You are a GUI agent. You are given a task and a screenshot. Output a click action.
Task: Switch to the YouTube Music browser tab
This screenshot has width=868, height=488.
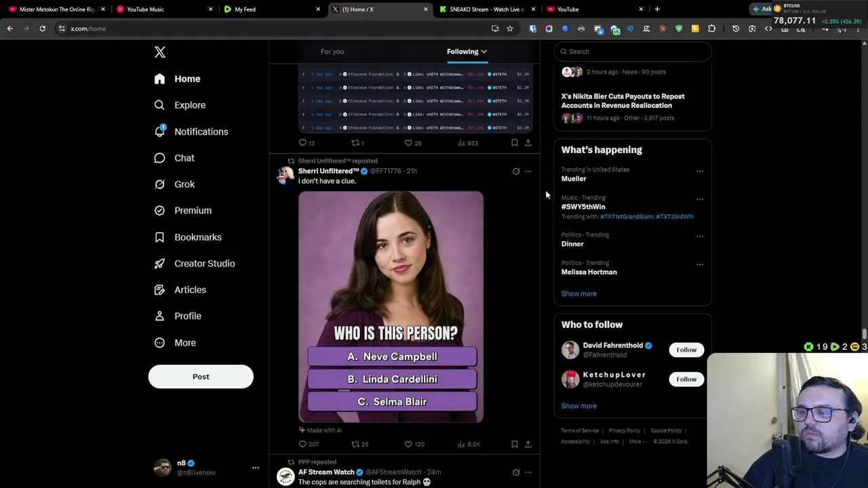point(163,9)
